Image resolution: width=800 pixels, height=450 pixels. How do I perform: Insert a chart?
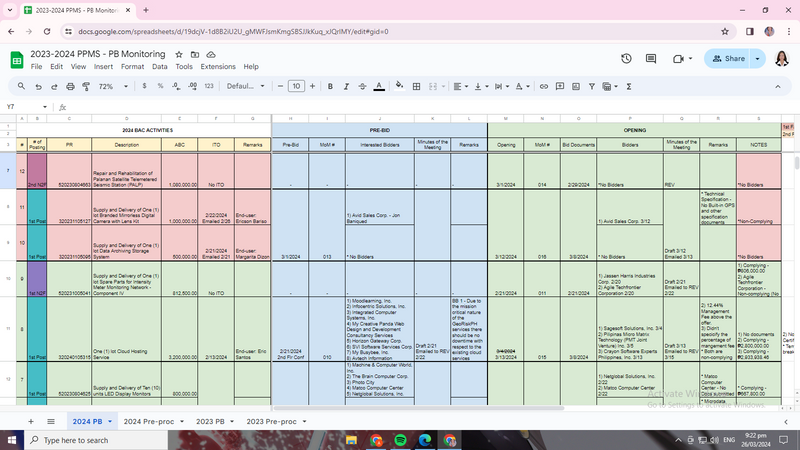pyautogui.click(x=576, y=87)
